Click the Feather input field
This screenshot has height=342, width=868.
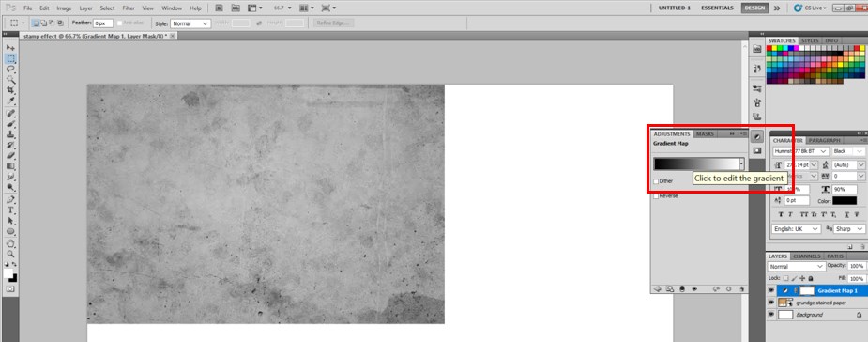pos(103,23)
